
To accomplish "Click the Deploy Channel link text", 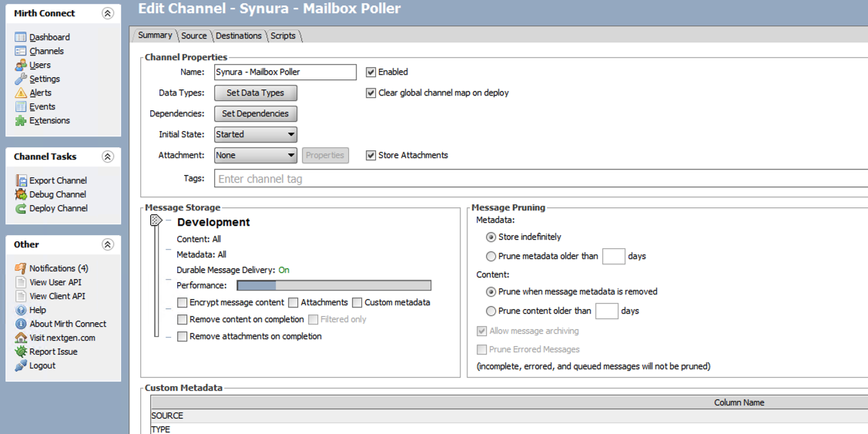I will click(x=58, y=208).
